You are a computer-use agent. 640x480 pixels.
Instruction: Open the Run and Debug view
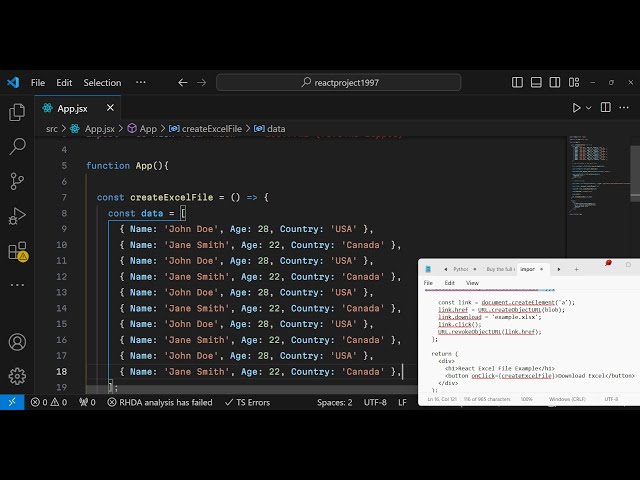[17, 216]
